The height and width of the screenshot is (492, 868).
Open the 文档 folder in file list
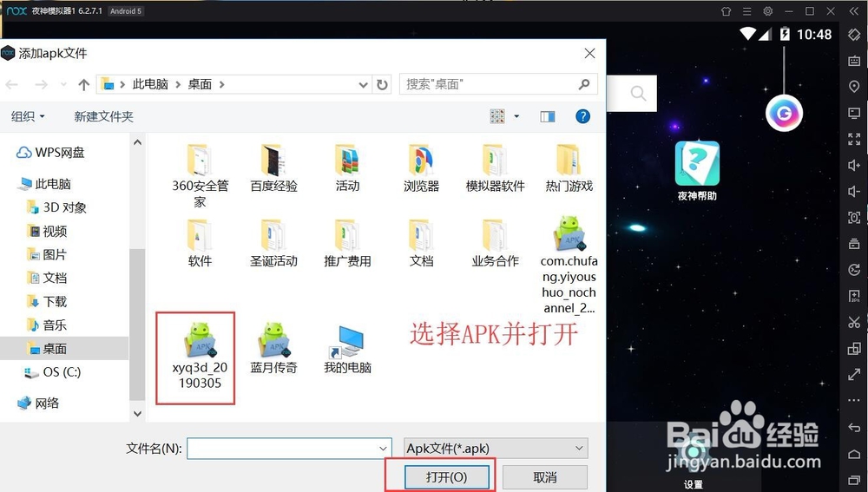421,244
